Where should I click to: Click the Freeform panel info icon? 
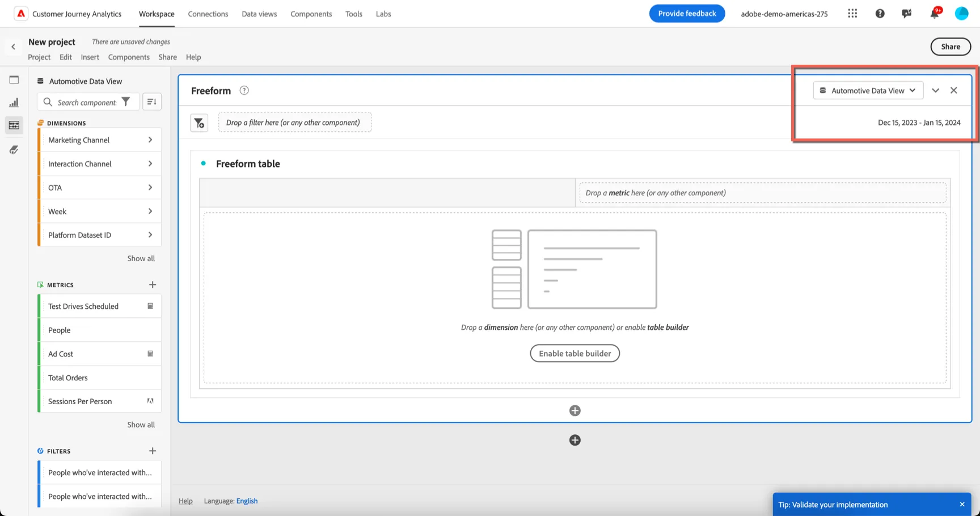pos(244,90)
